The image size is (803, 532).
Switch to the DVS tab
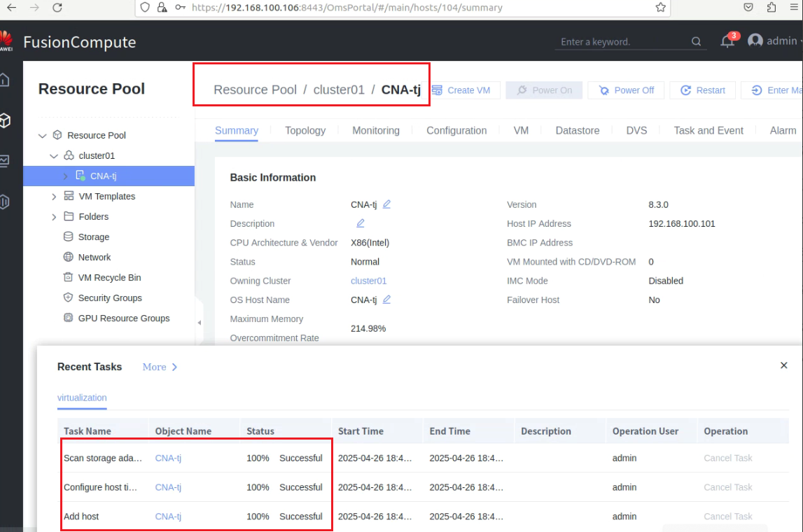(636, 131)
